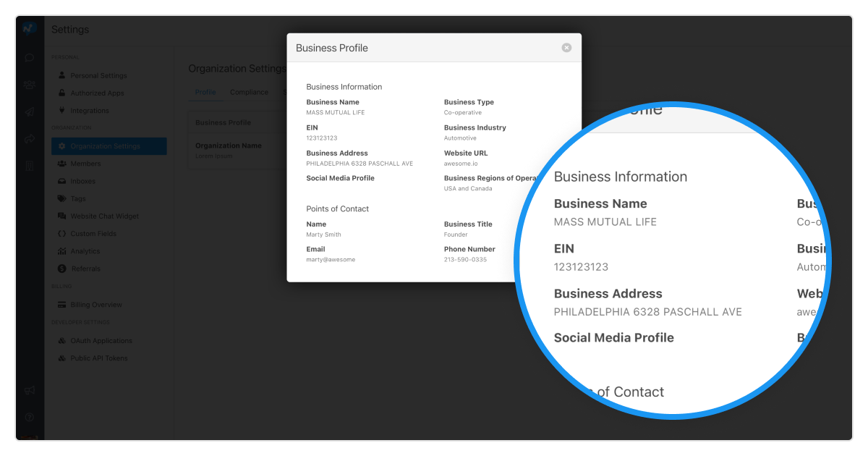Close the Business Profile dialog
This screenshot has width=868, height=456.
[566, 48]
